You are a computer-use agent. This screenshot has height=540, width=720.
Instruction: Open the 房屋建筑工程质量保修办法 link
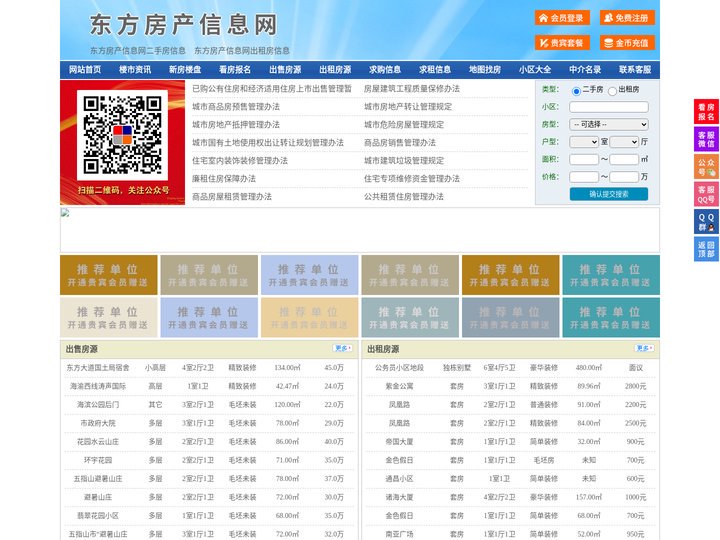point(412,89)
